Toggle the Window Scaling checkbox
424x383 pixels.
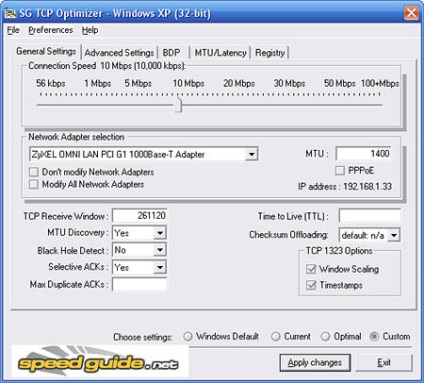pos(311,269)
